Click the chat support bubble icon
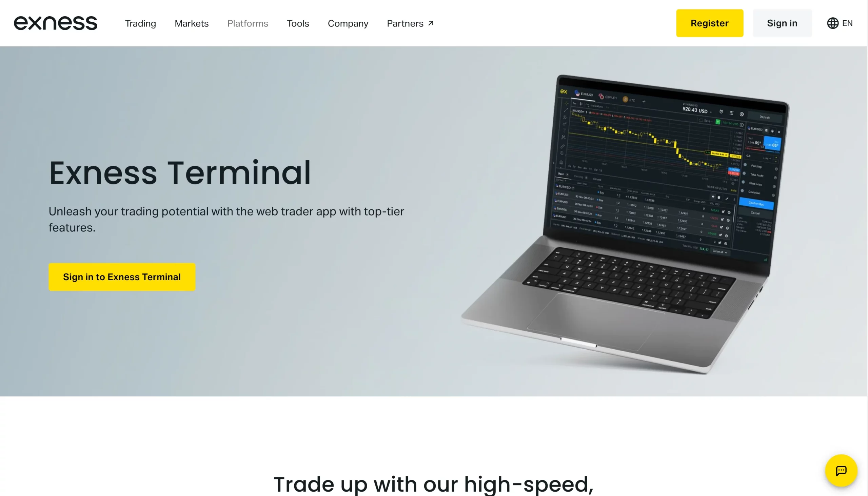 841,470
